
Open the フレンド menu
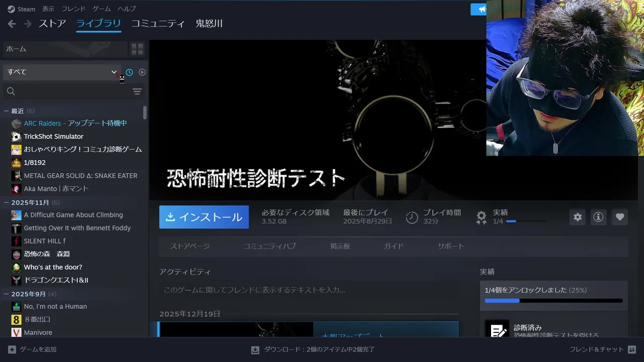pyautogui.click(x=73, y=9)
